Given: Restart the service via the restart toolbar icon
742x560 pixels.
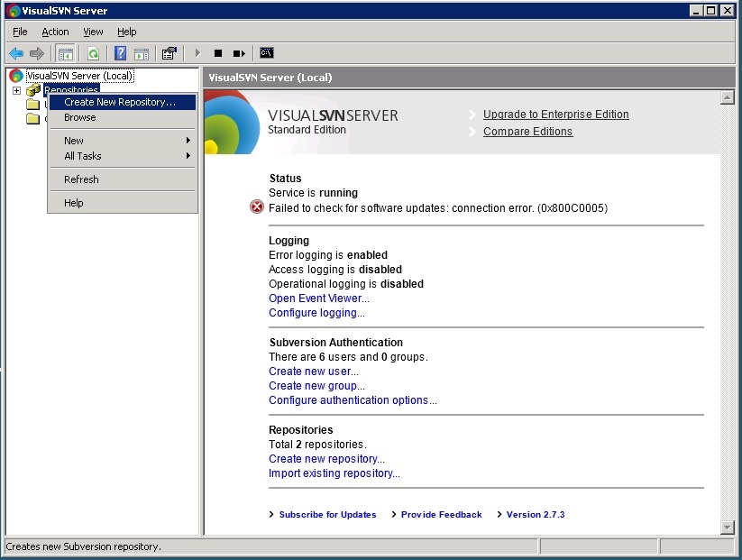Looking at the screenshot, I should click(240, 52).
